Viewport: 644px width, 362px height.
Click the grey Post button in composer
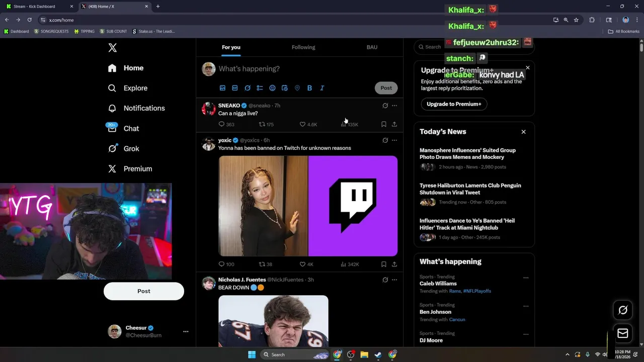(x=386, y=88)
